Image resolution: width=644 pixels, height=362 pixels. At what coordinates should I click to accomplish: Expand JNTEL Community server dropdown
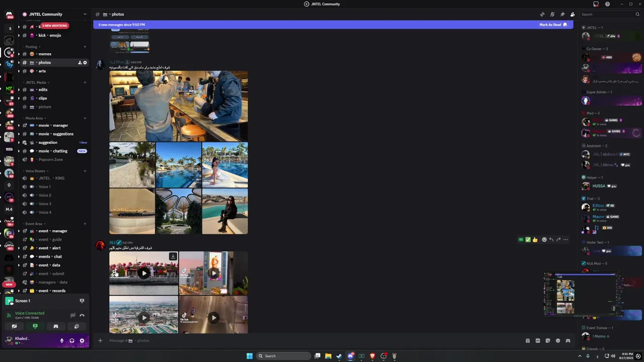(85, 14)
